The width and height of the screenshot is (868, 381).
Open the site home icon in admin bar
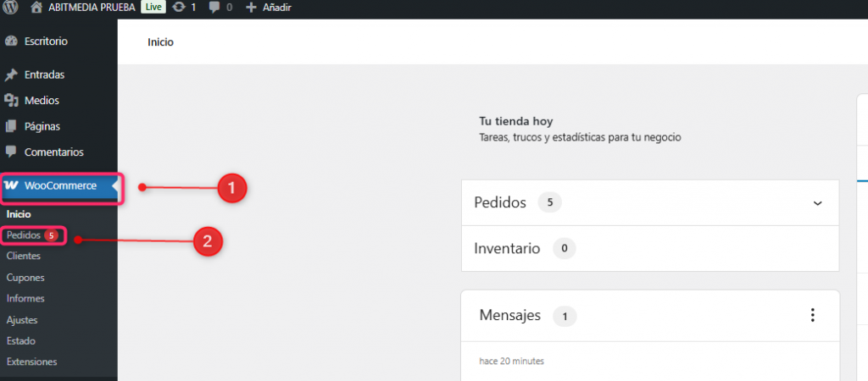(x=36, y=7)
